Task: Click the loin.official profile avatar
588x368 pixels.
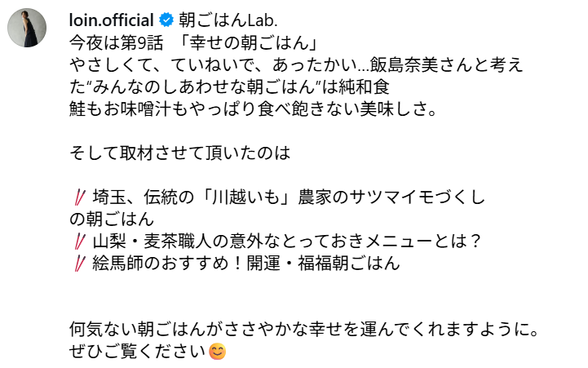Action: pos(25,31)
